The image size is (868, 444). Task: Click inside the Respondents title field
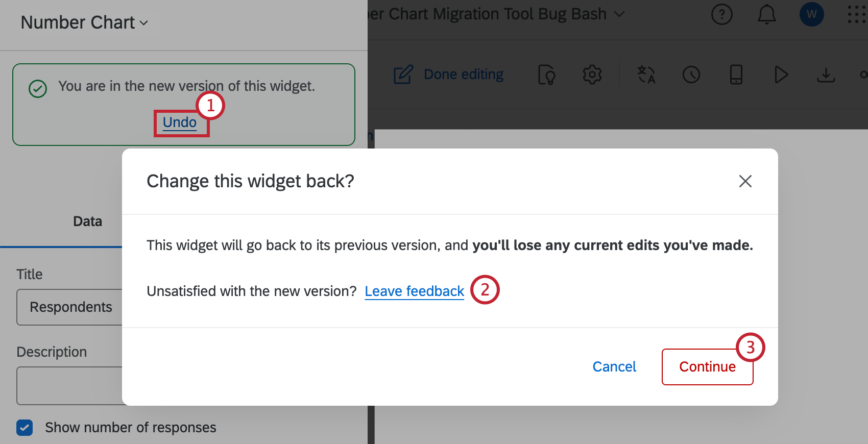[71, 307]
